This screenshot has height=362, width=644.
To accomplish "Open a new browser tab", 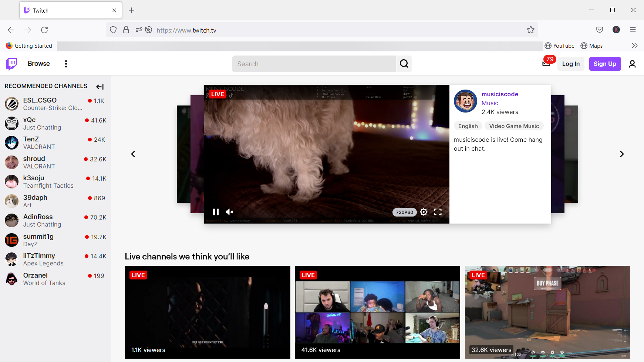I will pos(131,10).
